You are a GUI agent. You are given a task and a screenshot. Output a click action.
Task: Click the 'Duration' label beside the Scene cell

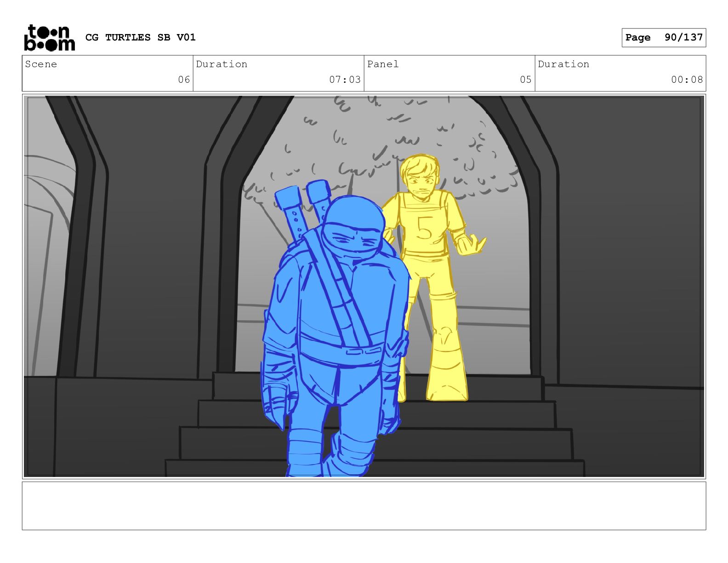coord(222,64)
